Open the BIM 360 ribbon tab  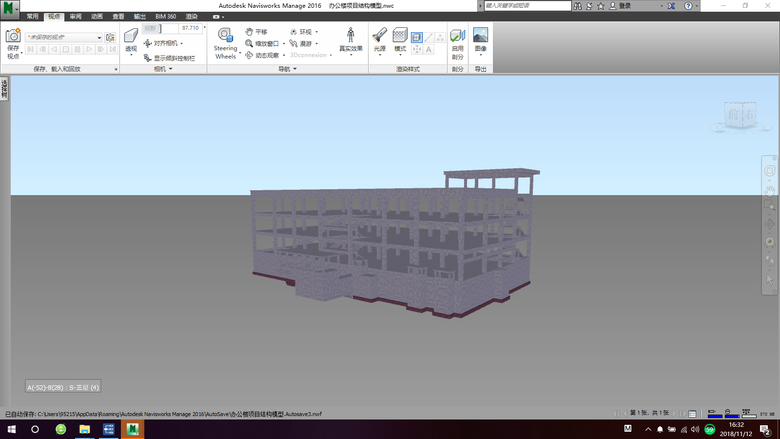click(165, 17)
